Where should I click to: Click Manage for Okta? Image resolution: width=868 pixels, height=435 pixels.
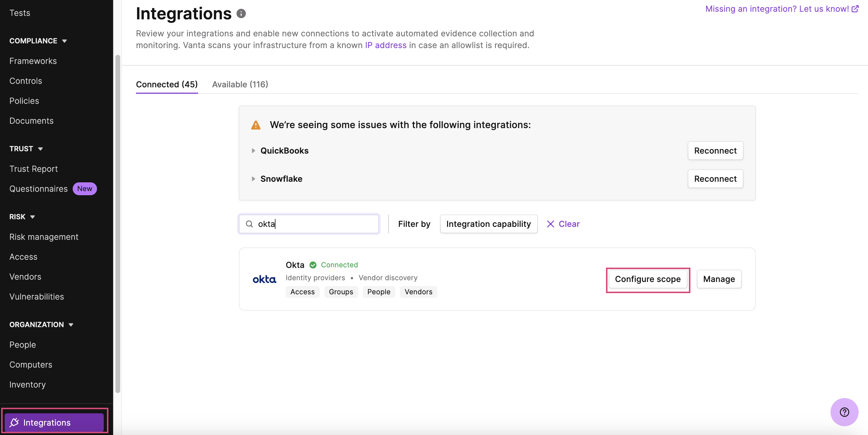[x=719, y=279]
